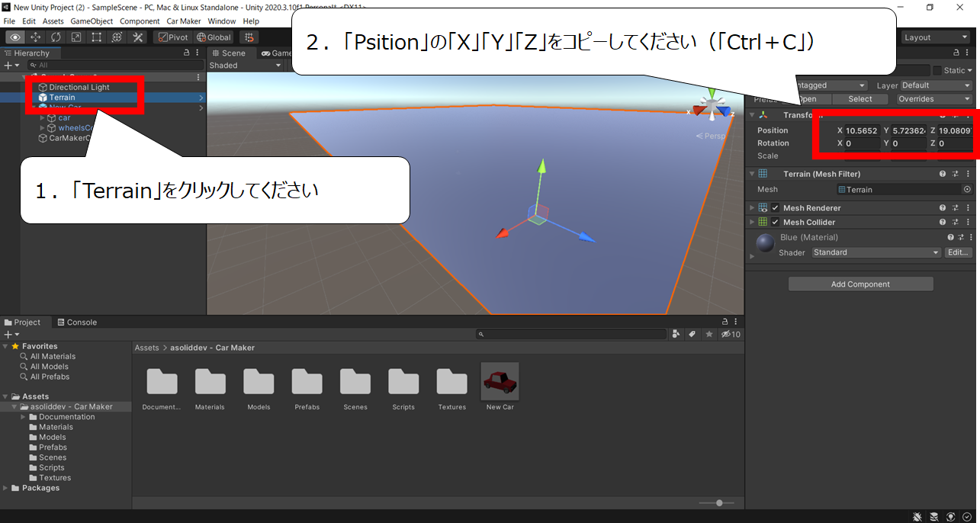This screenshot has height=523, width=980.
Task: Expand the Packages folder
Action: 6,488
